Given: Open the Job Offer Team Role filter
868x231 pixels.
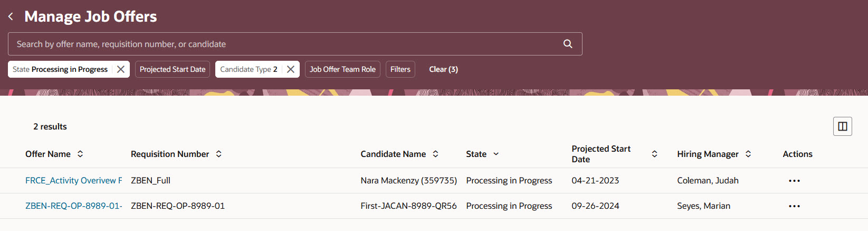Looking at the screenshot, I should pos(342,69).
